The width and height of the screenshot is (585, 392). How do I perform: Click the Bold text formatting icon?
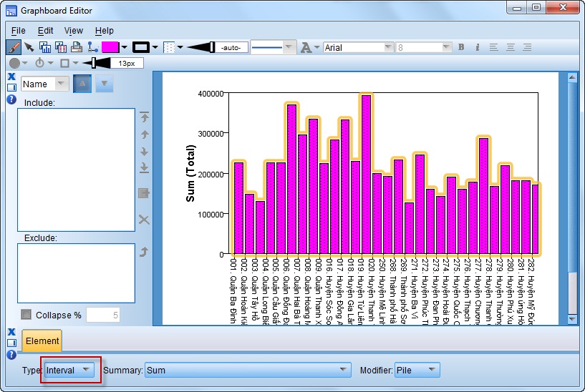pos(461,47)
